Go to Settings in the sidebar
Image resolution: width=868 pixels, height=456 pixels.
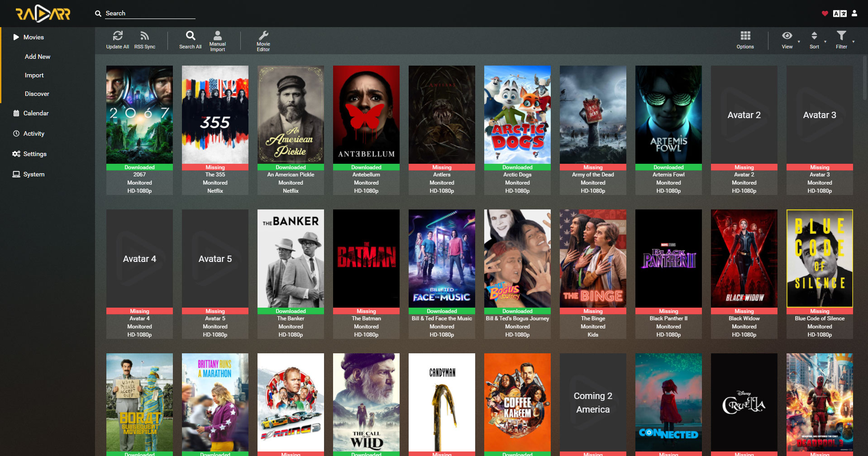point(35,154)
